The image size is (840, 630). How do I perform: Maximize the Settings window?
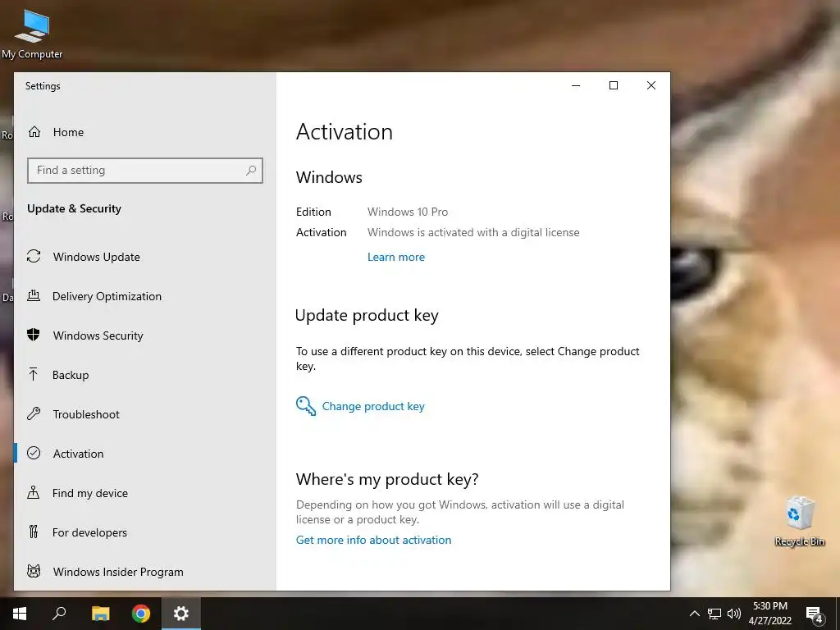pos(614,85)
